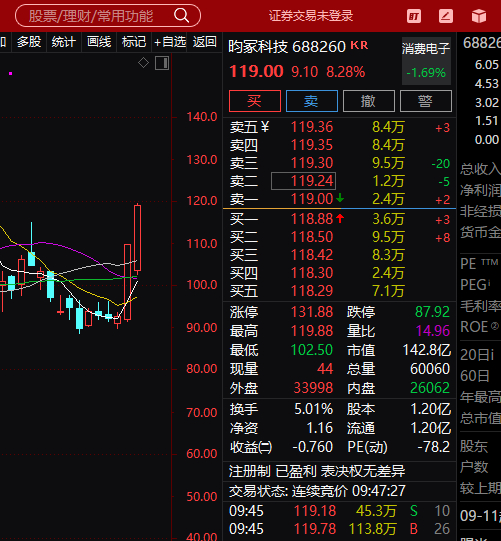Click the red 买 buy button

click(255, 101)
